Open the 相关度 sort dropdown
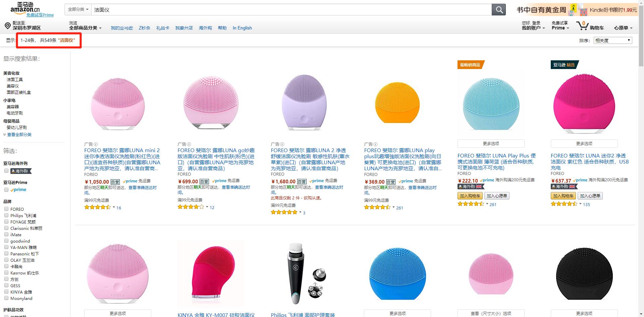The width and height of the screenshot is (644, 317). [x=613, y=40]
